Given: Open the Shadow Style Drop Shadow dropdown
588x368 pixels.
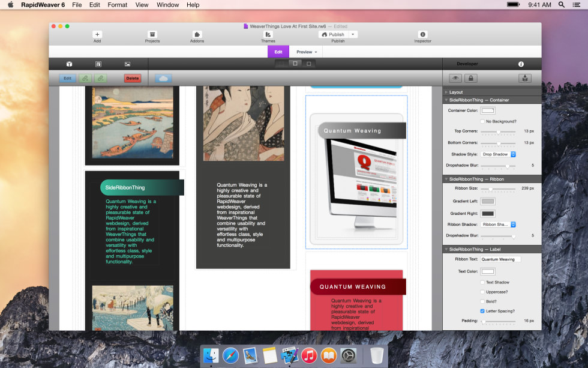Looking at the screenshot, I should click(x=498, y=154).
